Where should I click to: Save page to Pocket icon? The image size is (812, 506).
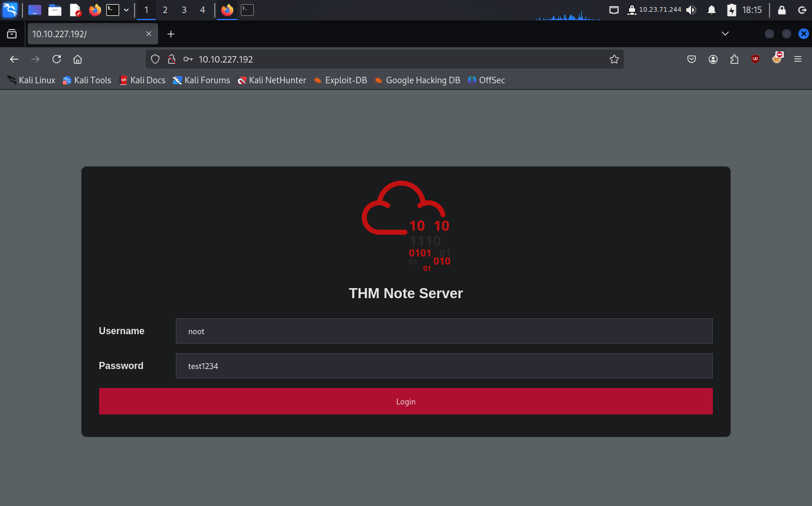(692, 59)
